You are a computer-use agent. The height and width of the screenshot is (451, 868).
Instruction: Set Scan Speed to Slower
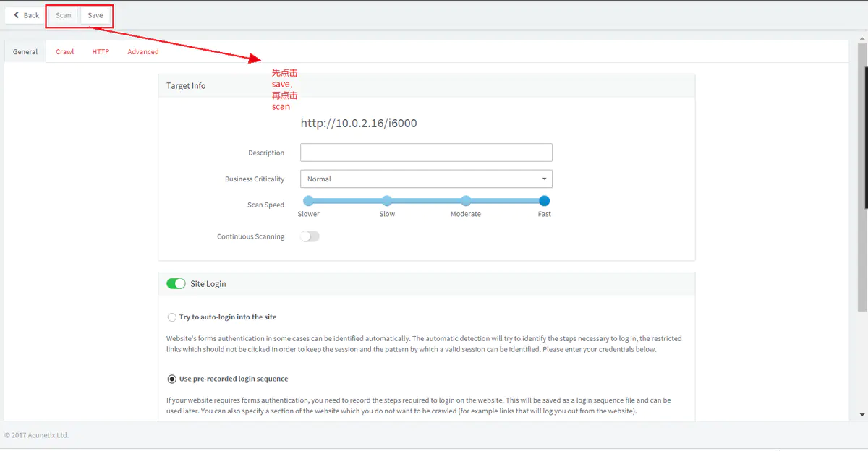click(x=308, y=201)
